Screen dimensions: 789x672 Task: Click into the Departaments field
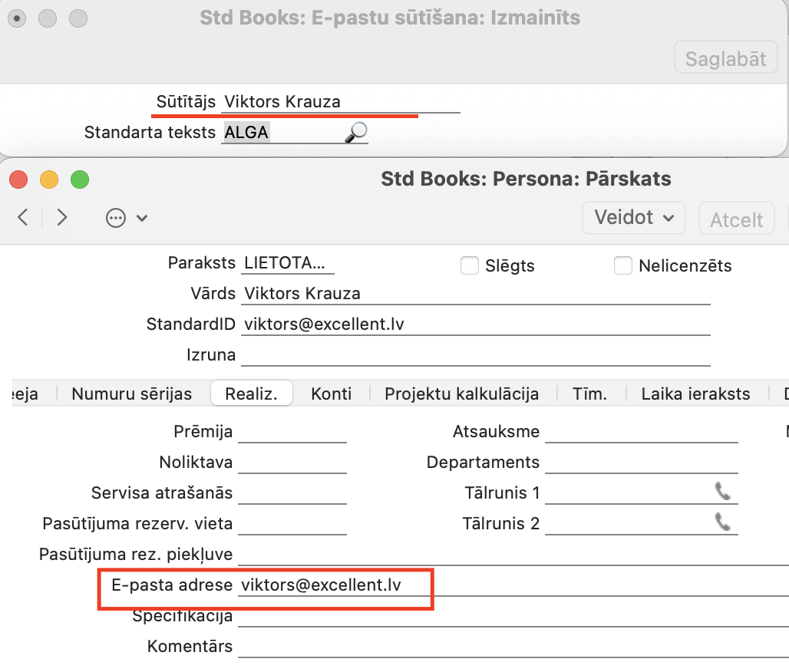pos(640,463)
